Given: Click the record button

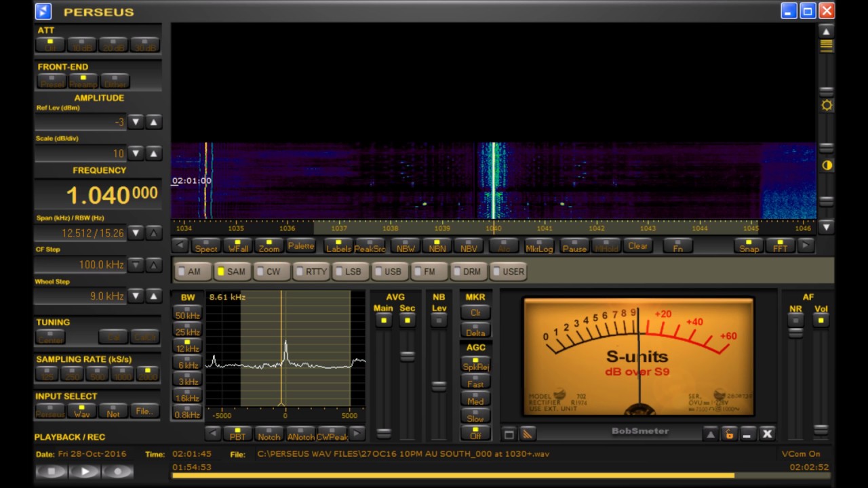Looking at the screenshot, I should tap(118, 471).
